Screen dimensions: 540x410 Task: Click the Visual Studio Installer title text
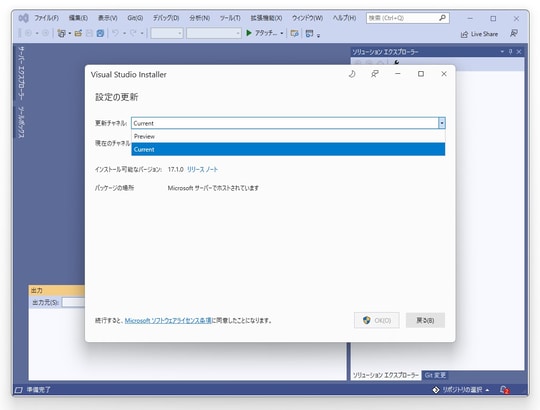click(x=128, y=75)
